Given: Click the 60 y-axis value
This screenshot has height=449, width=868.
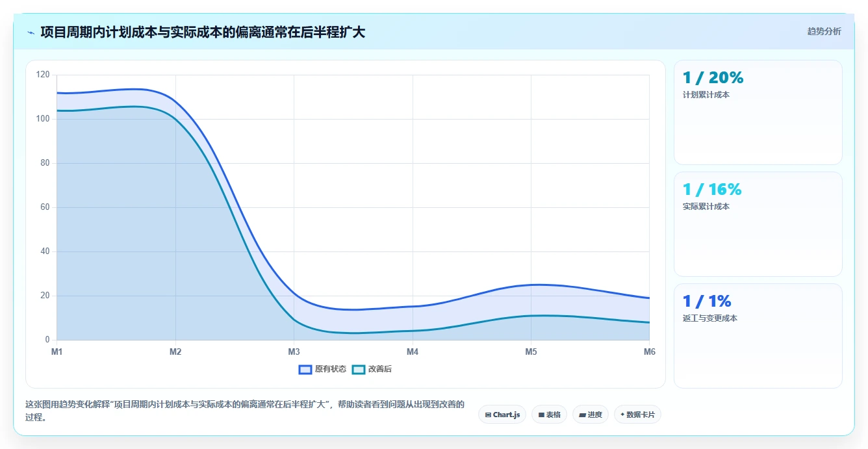Looking at the screenshot, I should [x=45, y=207].
